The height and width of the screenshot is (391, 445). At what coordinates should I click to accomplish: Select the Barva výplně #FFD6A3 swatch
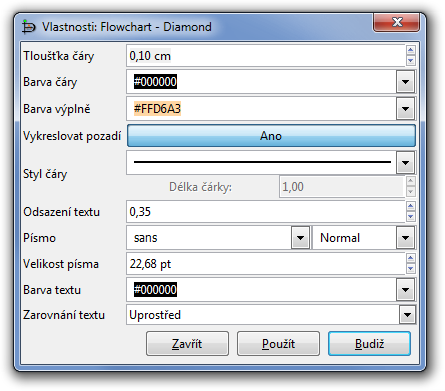[x=157, y=109]
